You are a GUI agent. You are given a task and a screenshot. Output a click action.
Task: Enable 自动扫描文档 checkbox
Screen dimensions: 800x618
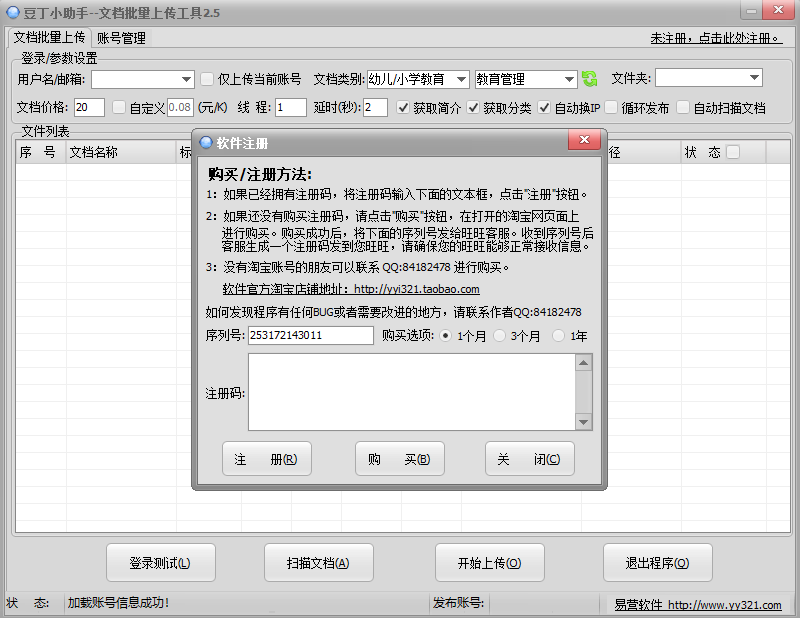(x=683, y=107)
